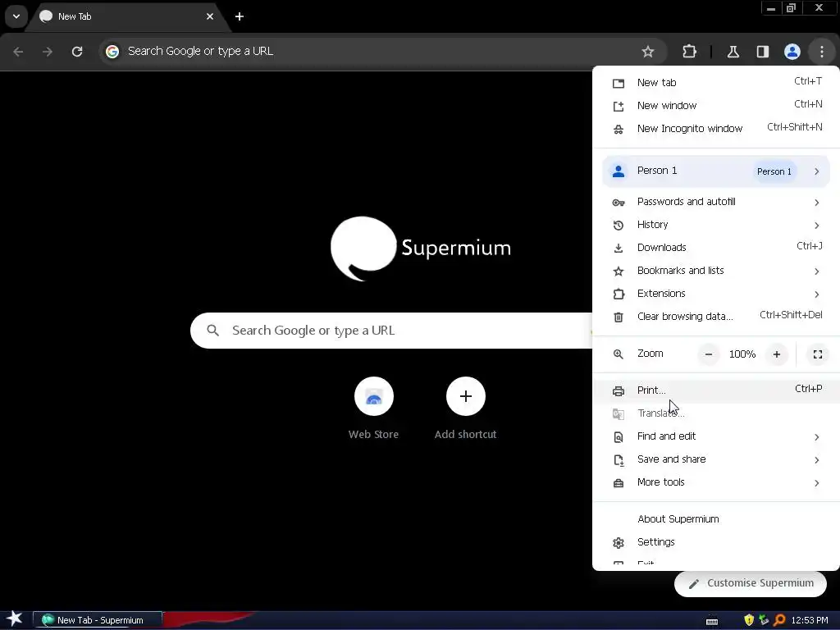Click the taskbar clock 12:53 PM

click(x=810, y=620)
